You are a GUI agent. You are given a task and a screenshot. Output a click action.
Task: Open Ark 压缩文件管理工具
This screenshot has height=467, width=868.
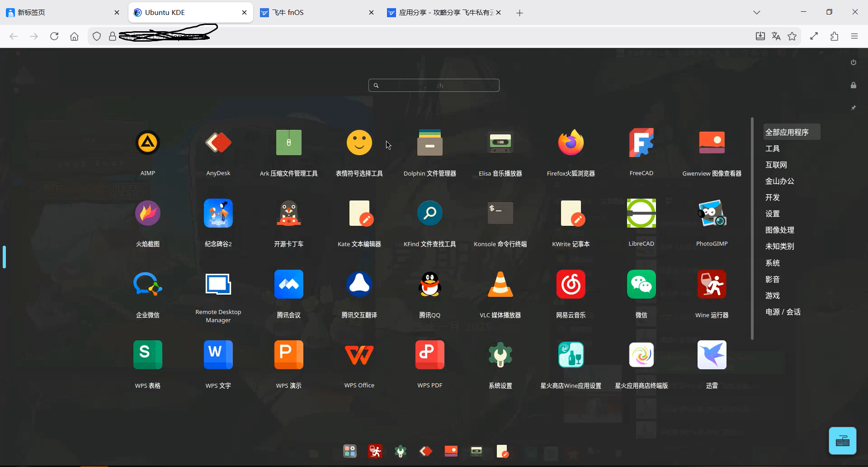(289, 143)
